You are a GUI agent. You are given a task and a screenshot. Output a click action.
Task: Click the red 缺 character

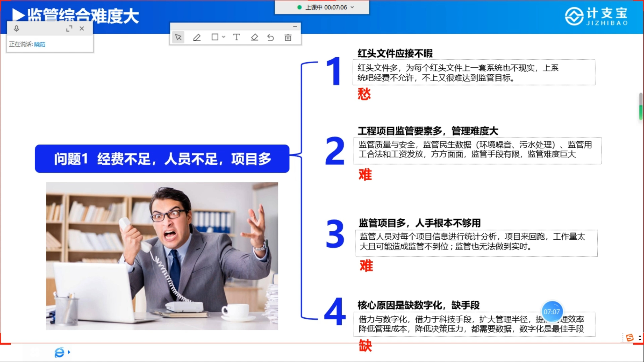tap(365, 346)
